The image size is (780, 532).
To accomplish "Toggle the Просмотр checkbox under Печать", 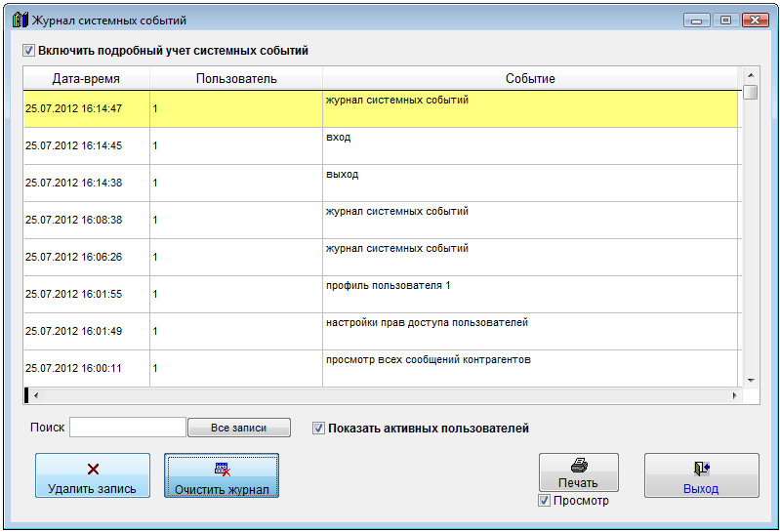I will tap(545, 501).
